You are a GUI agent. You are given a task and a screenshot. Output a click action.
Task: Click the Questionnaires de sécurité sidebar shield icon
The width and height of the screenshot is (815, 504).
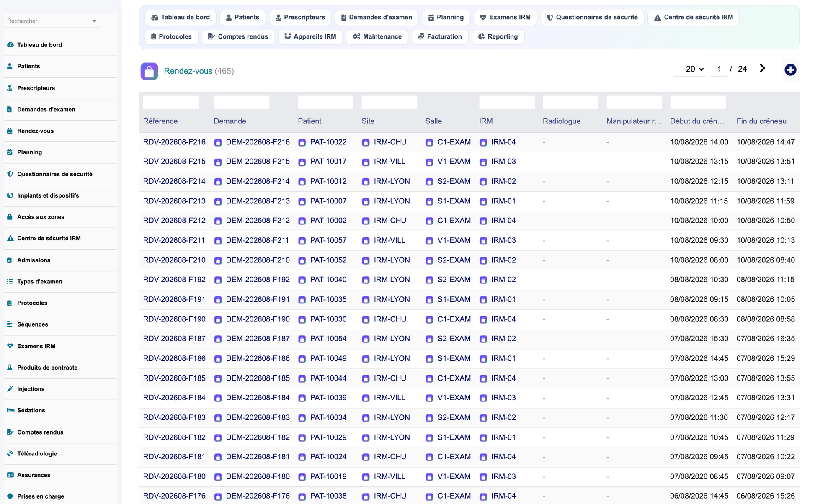[10, 174]
